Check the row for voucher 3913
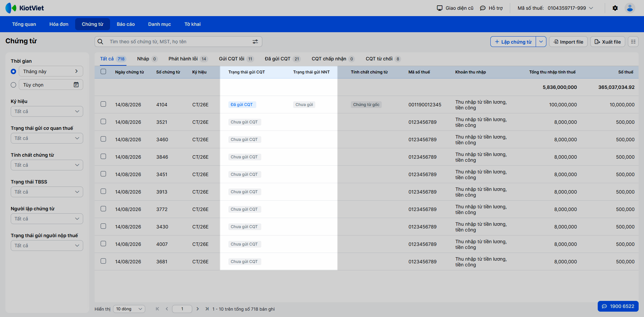Screen dimensions: 644x317 click(103, 192)
